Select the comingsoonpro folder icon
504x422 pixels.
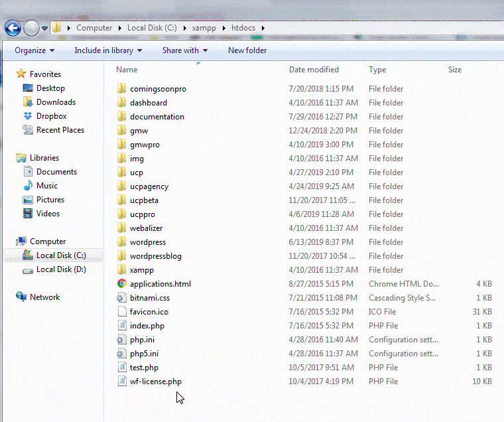point(121,88)
